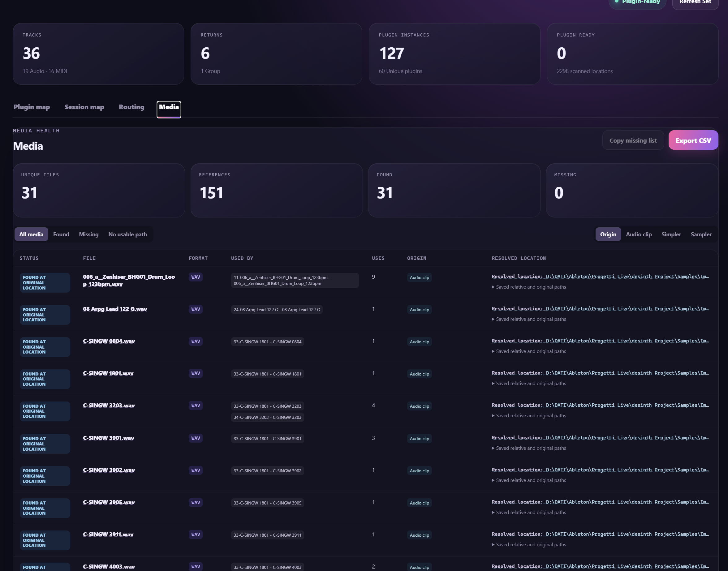Screen dimensions: 728x571
Task: Click the 33-C-SINGW 1801 - C-SINGW 3203 chip
Action: click(x=267, y=406)
